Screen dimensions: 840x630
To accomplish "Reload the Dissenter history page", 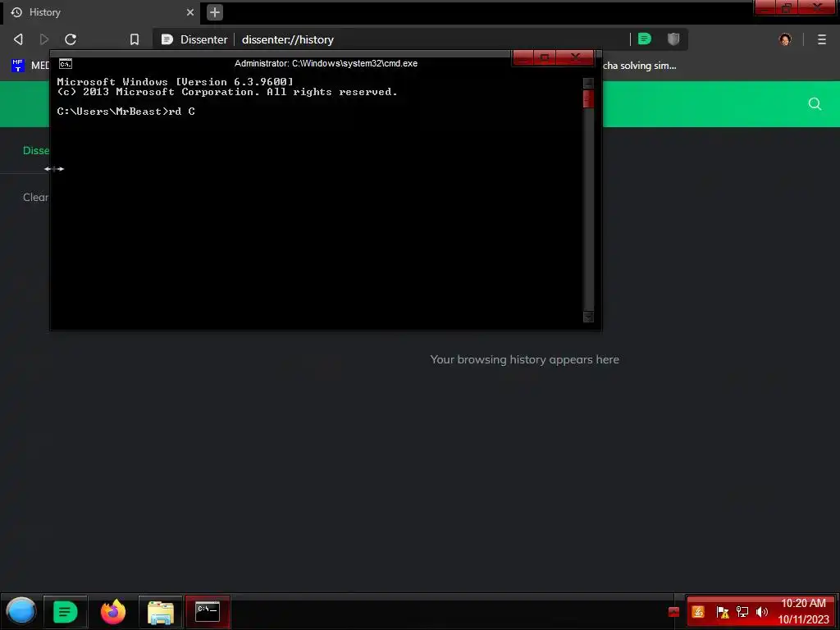I will point(71,39).
